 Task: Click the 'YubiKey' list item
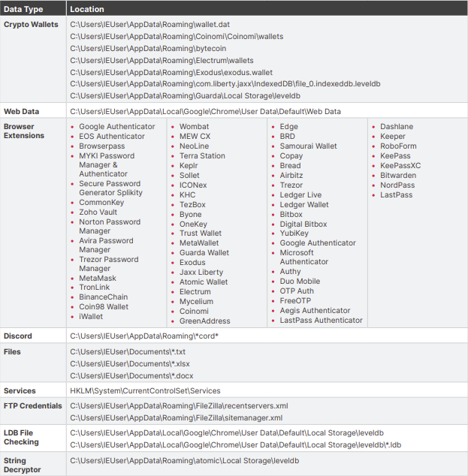click(x=294, y=233)
